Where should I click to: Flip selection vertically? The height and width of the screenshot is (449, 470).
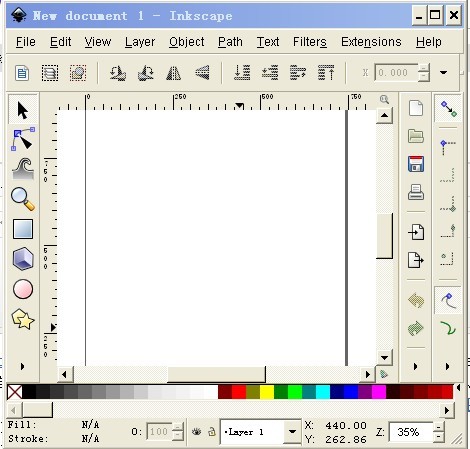(x=202, y=73)
